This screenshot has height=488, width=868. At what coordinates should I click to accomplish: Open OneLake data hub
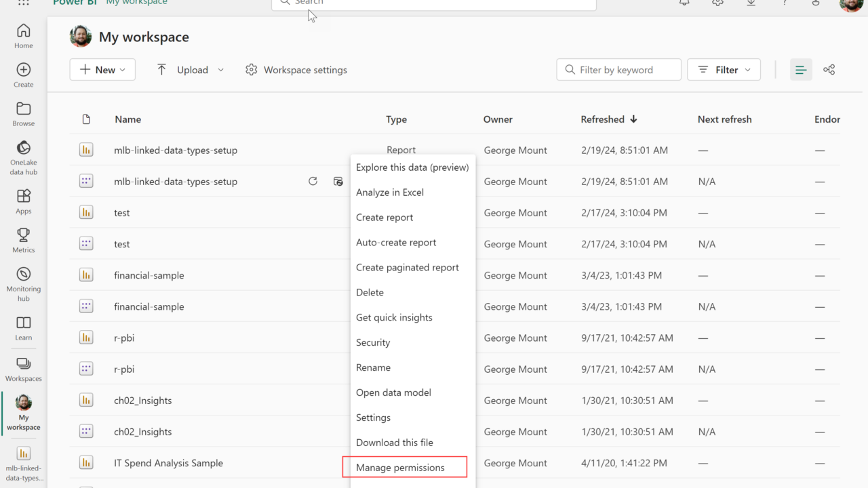(x=23, y=157)
